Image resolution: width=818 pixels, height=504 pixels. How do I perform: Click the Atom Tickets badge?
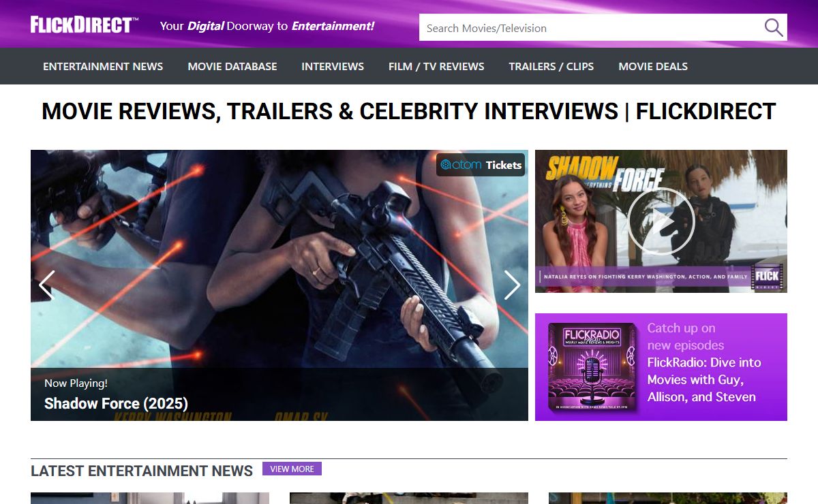(x=481, y=165)
